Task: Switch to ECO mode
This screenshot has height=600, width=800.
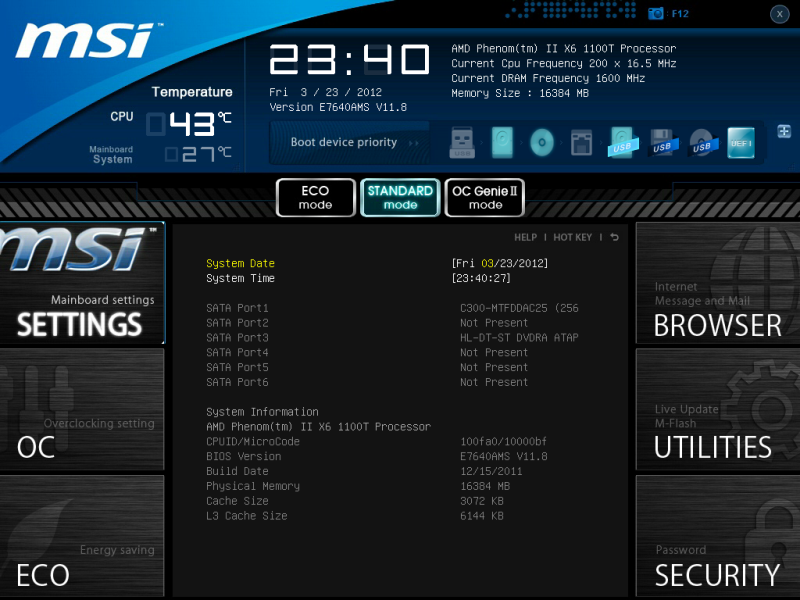Action: [315, 197]
